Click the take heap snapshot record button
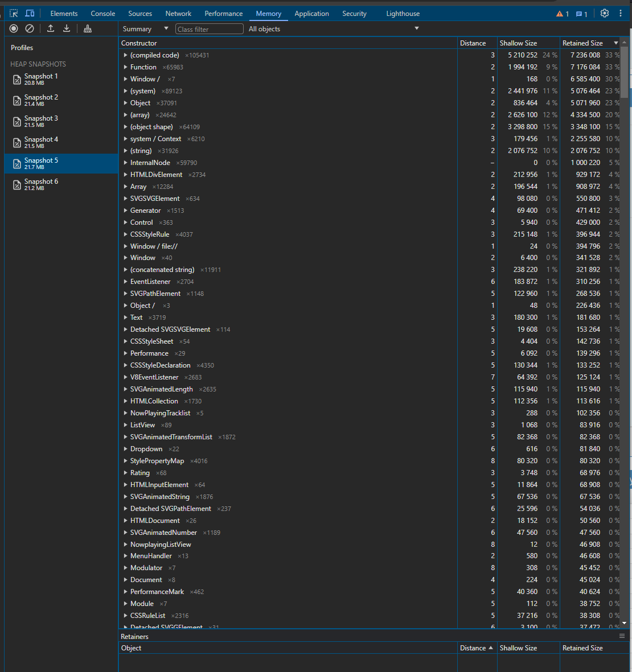The height and width of the screenshot is (672, 632). [14, 28]
